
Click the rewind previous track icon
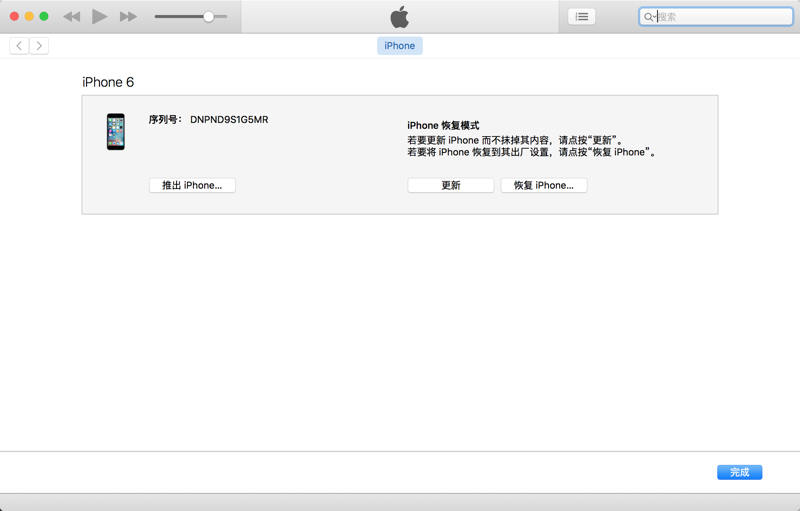72,17
